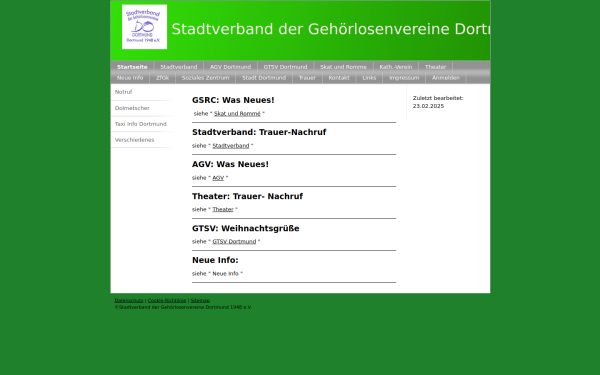Follow the Skat und Rommé content link
The image size is (600, 375).
pos(237,114)
